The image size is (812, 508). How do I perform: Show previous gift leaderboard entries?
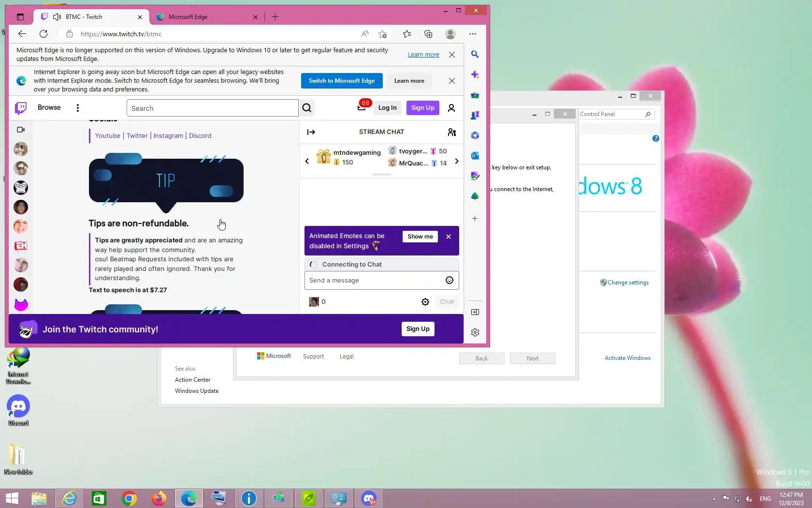click(x=307, y=161)
